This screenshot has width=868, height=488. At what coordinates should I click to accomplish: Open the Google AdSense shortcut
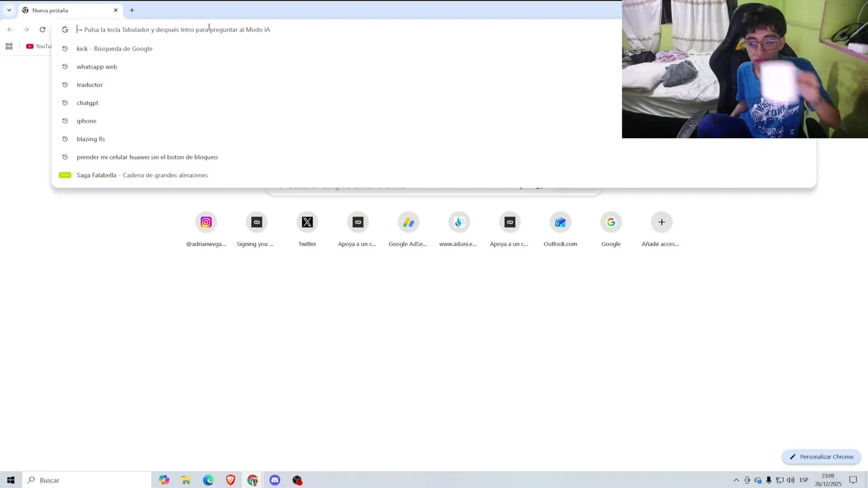click(408, 230)
